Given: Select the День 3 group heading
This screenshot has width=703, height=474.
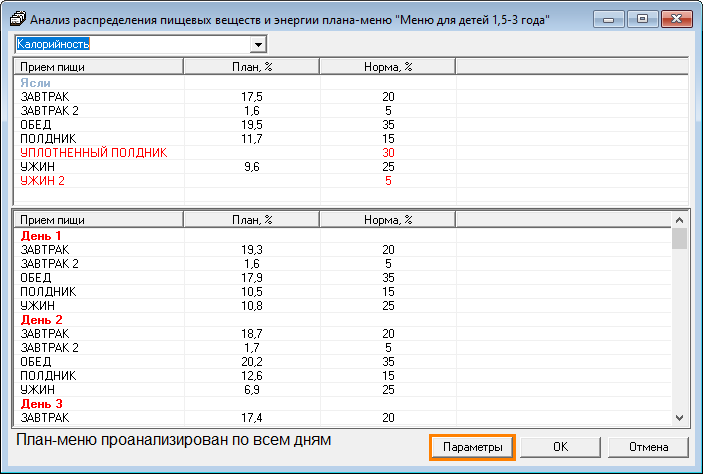Looking at the screenshot, I should [x=41, y=402].
